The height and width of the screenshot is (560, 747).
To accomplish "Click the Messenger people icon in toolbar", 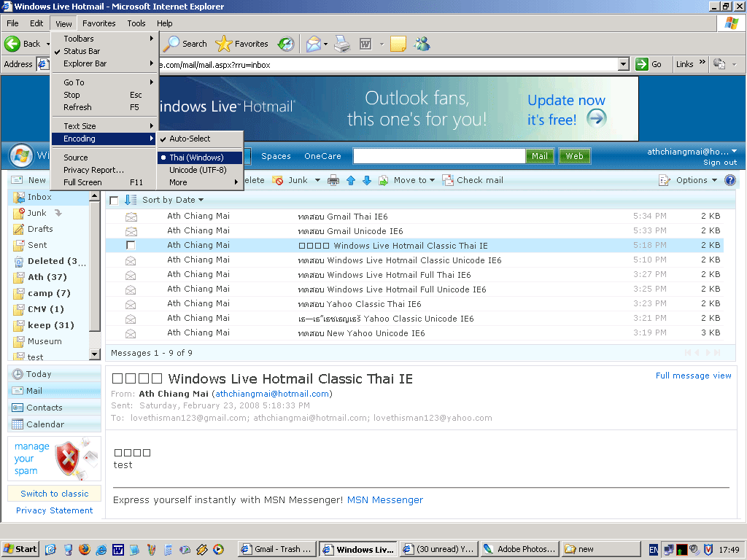I will click(x=422, y=44).
